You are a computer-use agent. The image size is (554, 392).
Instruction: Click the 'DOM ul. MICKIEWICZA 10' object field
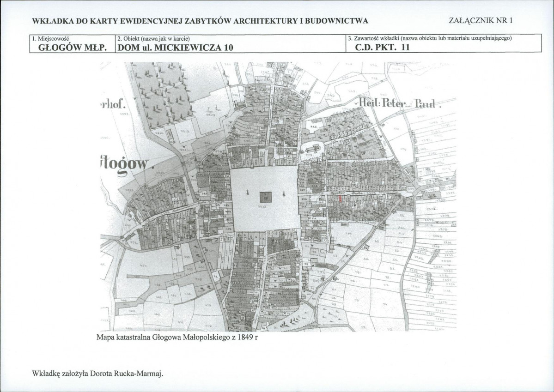(x=175, y=48)
